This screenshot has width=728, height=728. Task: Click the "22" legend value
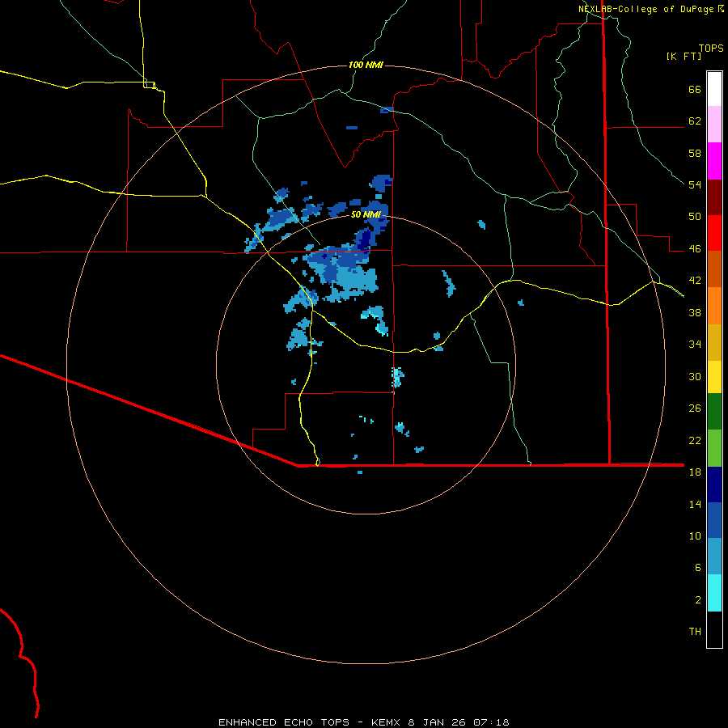click(x=695, y=440)
